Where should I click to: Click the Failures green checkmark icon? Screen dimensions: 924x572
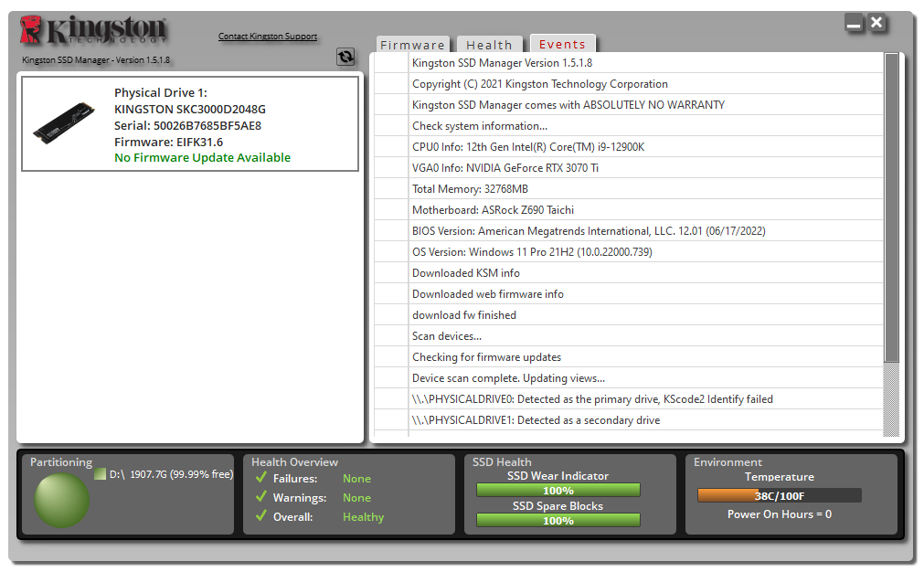(261, 478)
